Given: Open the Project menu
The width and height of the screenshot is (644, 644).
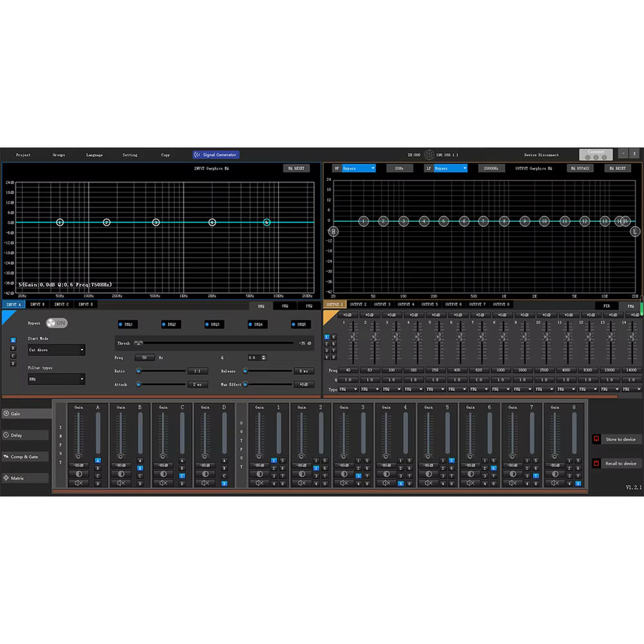Looking at the screenshot, I should [x=24, y=155].
